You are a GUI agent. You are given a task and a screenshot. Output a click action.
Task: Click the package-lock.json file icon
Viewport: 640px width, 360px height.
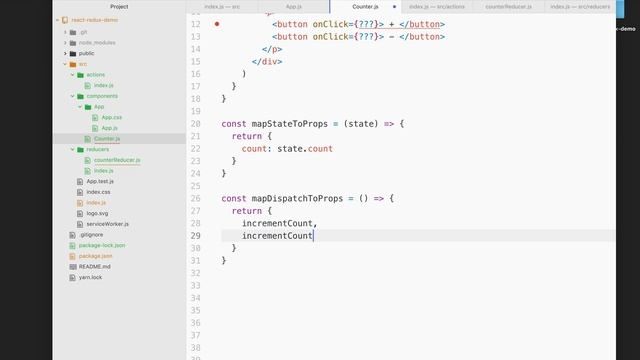click(72, 245)
